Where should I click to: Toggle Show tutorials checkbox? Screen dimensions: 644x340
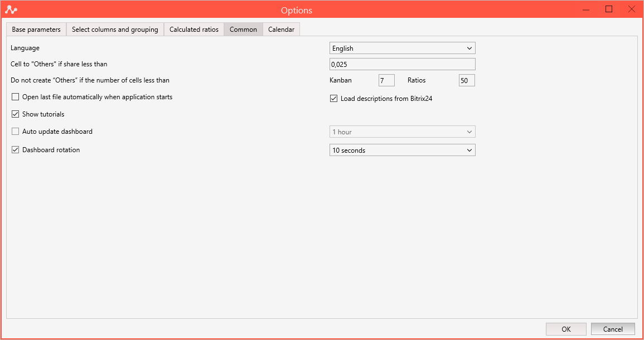16,114
